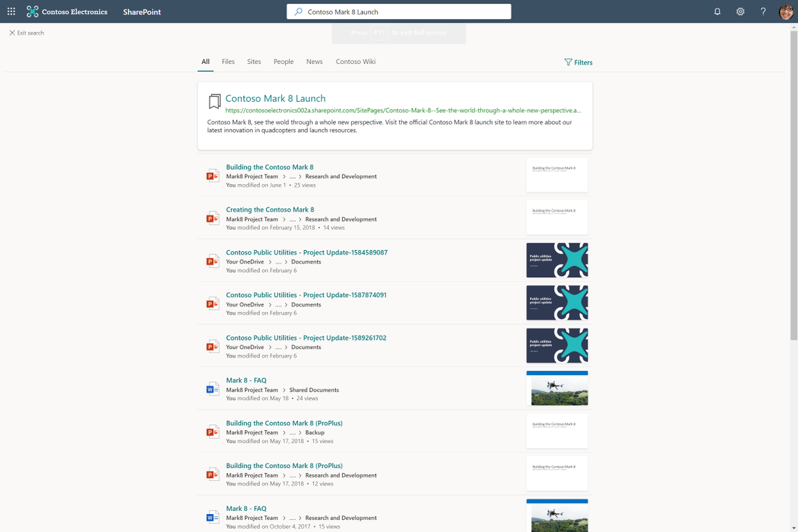Switch to the Files tab
Viewport: 798px width, 532px height.
[228, 61]
